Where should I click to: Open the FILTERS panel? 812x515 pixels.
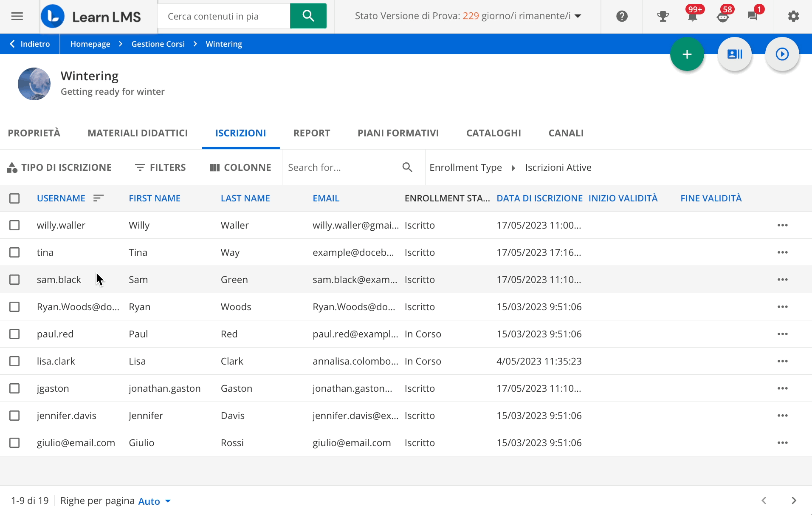point(161,167)
